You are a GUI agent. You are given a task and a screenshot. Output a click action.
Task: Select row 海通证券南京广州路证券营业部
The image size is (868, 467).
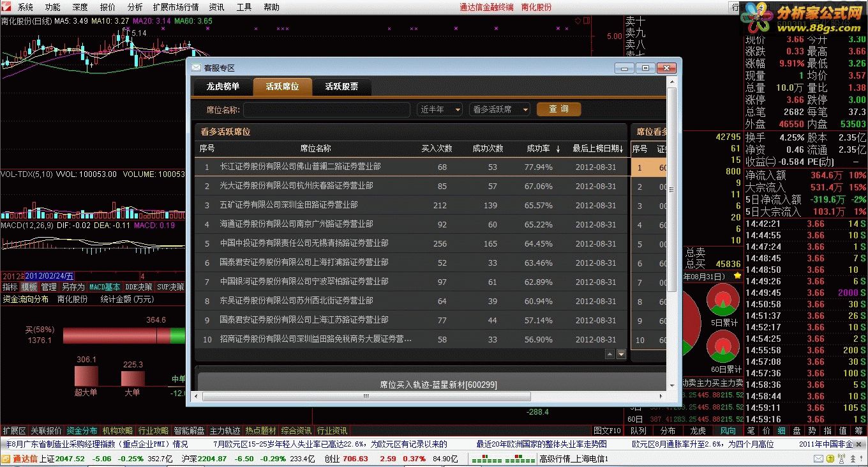coord(411,224)
